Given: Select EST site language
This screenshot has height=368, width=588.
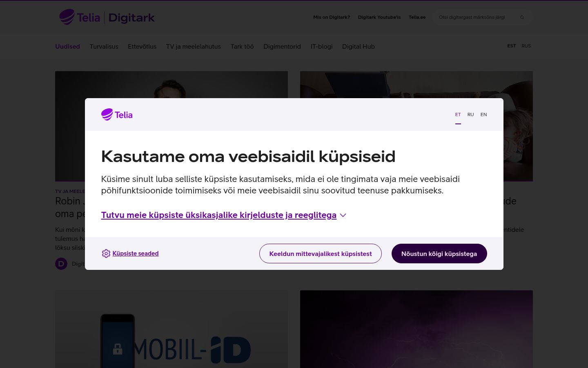Looking at the screenshot, I should pos(512,46).
